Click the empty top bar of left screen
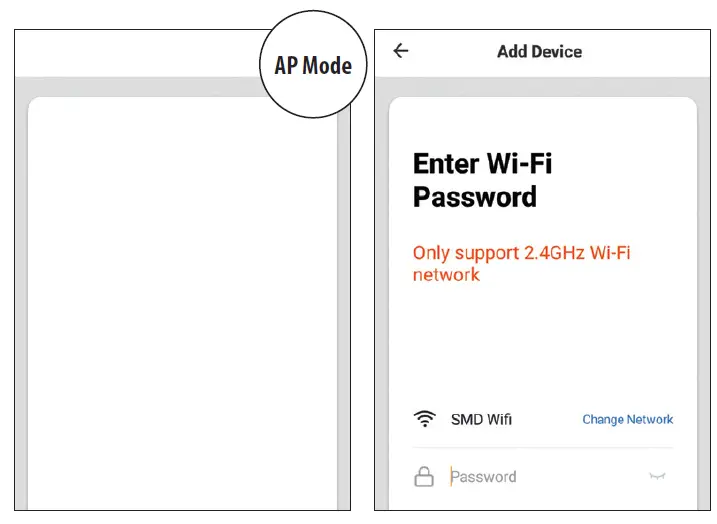 point(130,52)
